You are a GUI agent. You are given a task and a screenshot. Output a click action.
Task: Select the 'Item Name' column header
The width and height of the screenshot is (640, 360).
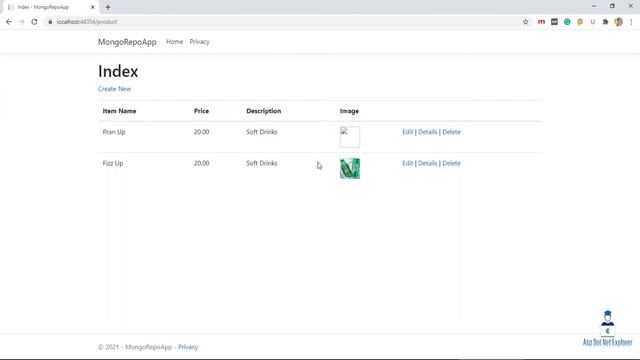point(119,111)
